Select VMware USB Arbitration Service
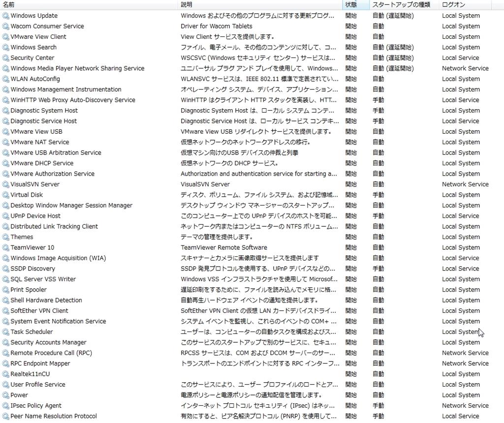The width and height of the screenshot is (504, 423). [56, 153]
